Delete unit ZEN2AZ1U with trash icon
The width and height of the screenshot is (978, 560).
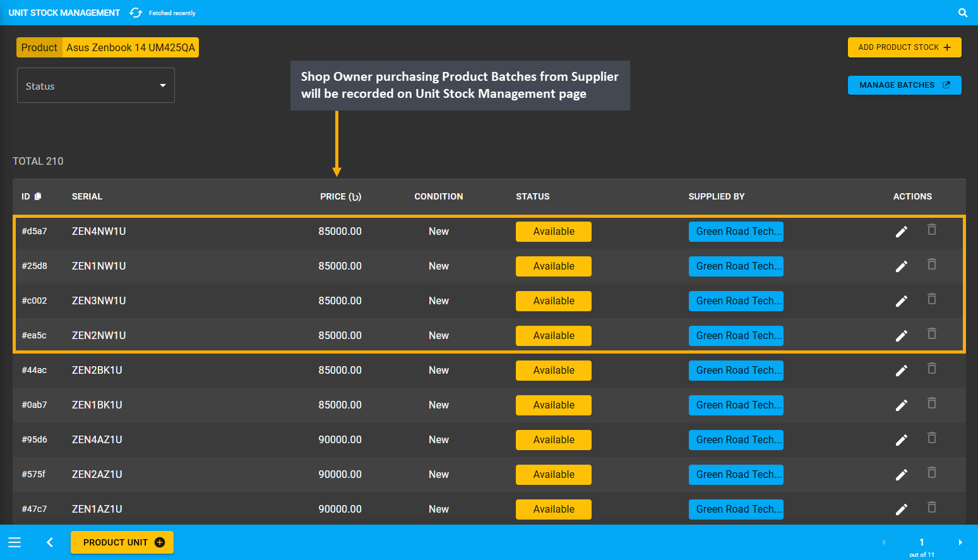coord(932,473)
